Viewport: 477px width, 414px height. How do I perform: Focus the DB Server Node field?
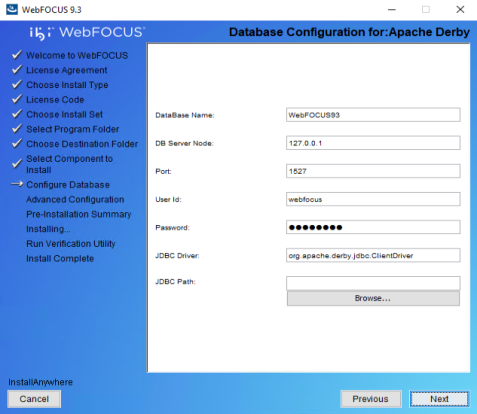coord(373,143)
